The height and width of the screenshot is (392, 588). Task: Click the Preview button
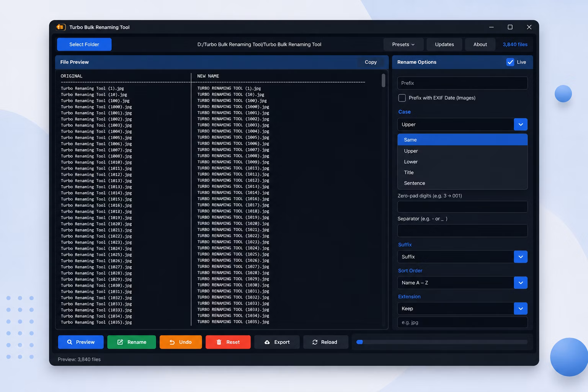pyautogui.click(x=81, y=342)
